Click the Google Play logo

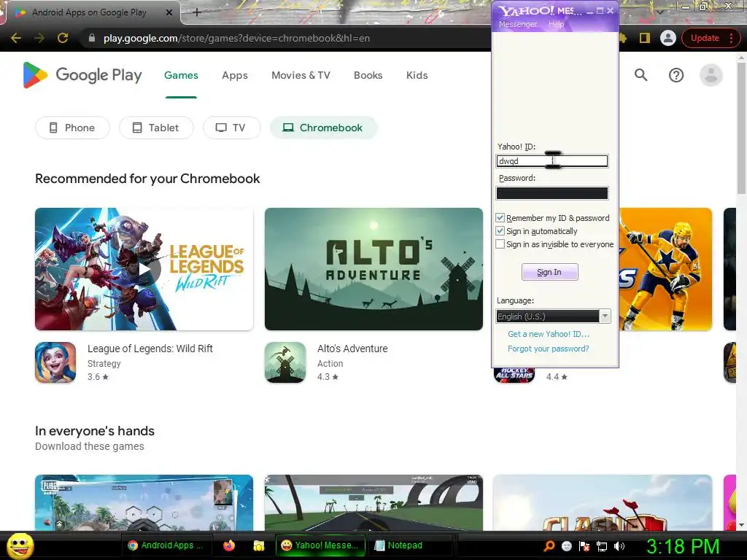tap(82, 75)
